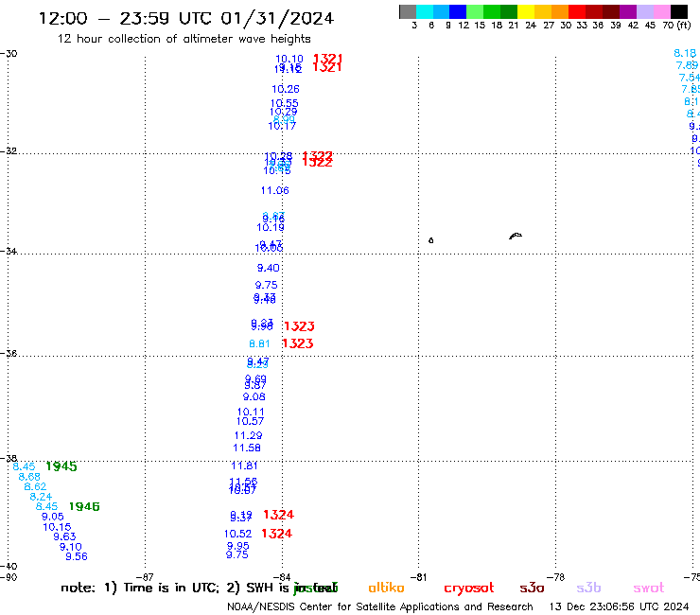Click the small island outline near -81
The width and height of the screenshot is (700, 615).
(x=430, y=240)
